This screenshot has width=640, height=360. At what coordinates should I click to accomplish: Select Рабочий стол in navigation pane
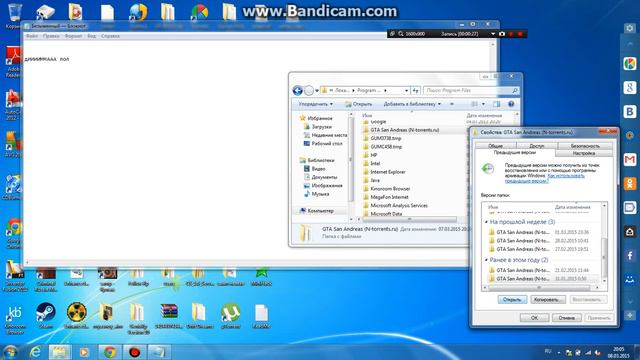click(322, 144)
